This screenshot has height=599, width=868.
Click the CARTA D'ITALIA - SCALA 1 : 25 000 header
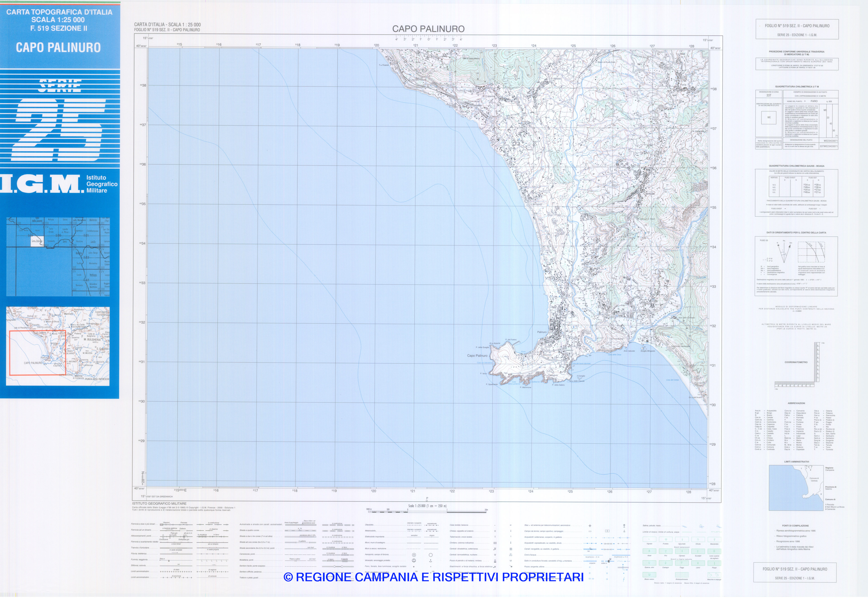click(x=167, y=25)
